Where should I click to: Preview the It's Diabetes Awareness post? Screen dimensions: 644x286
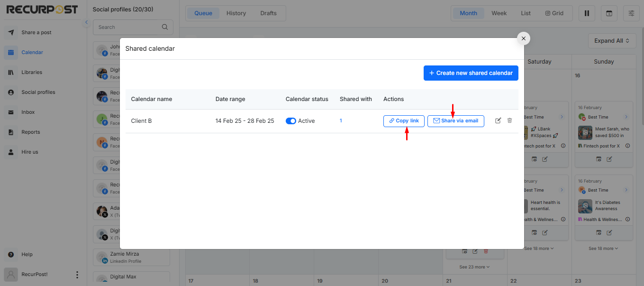[x=599, y=232]
